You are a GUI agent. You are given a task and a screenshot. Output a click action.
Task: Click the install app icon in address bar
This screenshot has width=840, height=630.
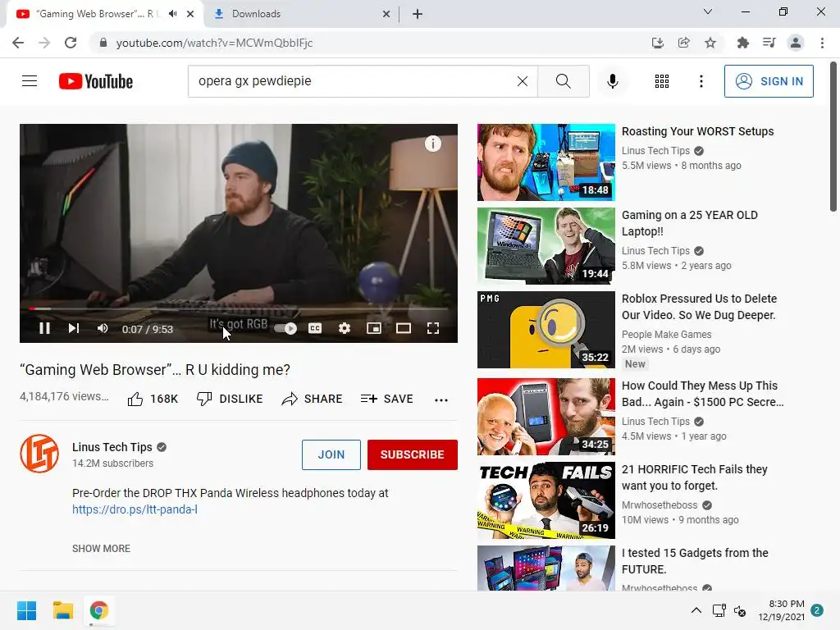(x=657, y=43)
